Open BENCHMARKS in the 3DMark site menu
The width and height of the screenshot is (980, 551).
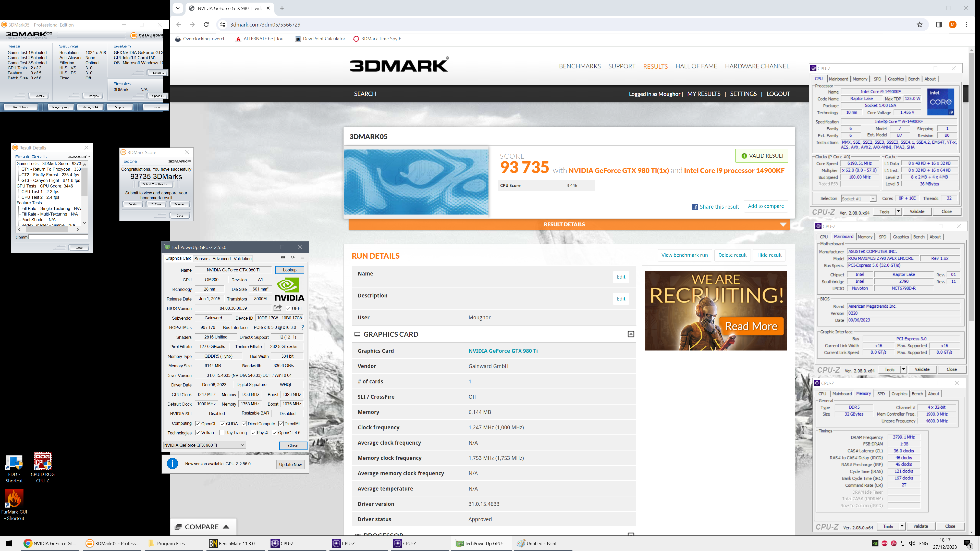(580, 66)
